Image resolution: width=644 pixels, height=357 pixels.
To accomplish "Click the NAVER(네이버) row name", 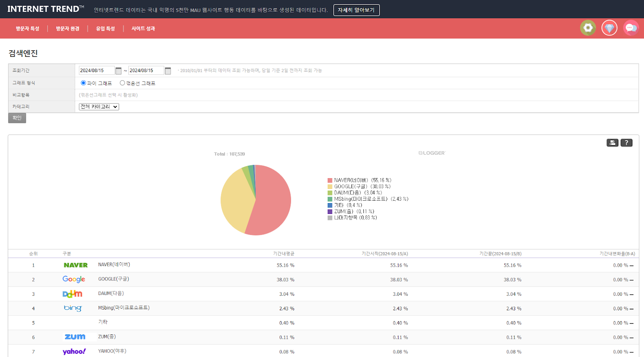I will pos(114,265).
